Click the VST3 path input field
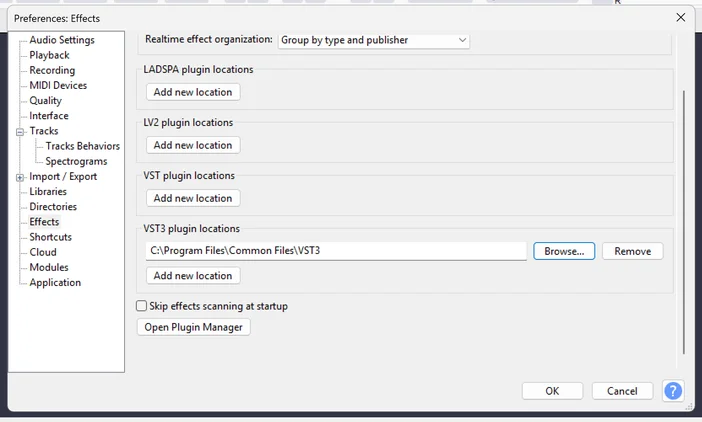Image resolution: width=702 pixels, height=422 pixels. 335,251
